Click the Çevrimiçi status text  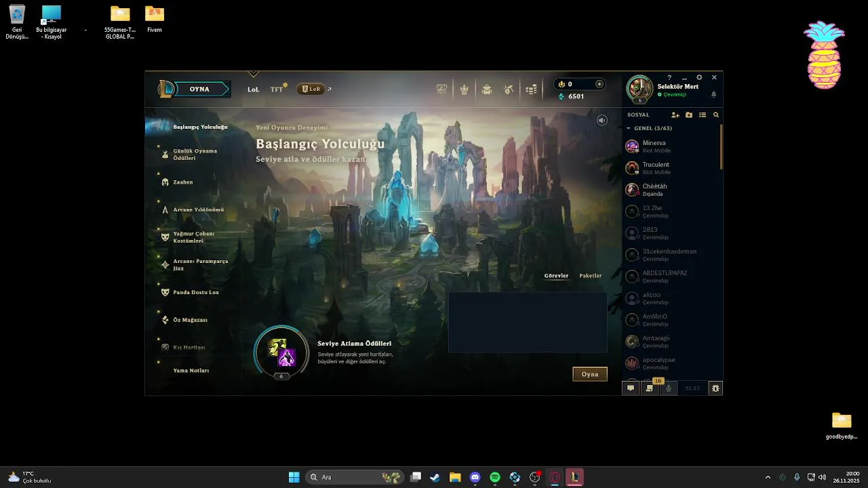click(x=675, y=95)
